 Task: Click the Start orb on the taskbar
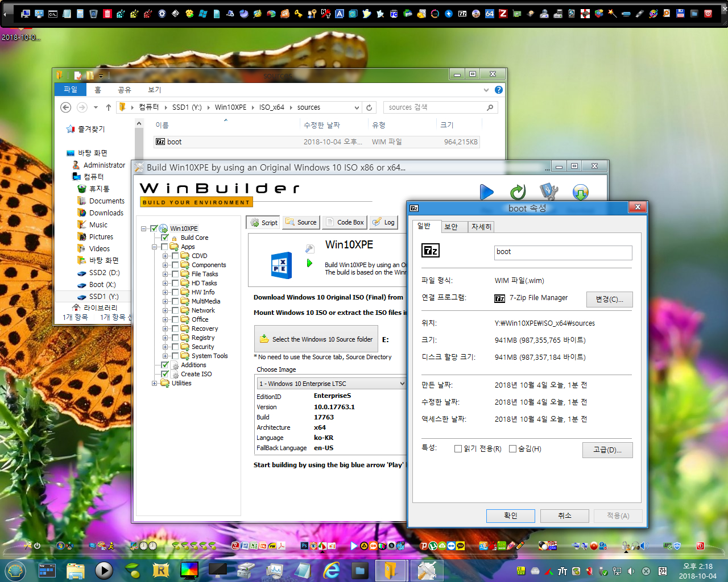[15, 570]
